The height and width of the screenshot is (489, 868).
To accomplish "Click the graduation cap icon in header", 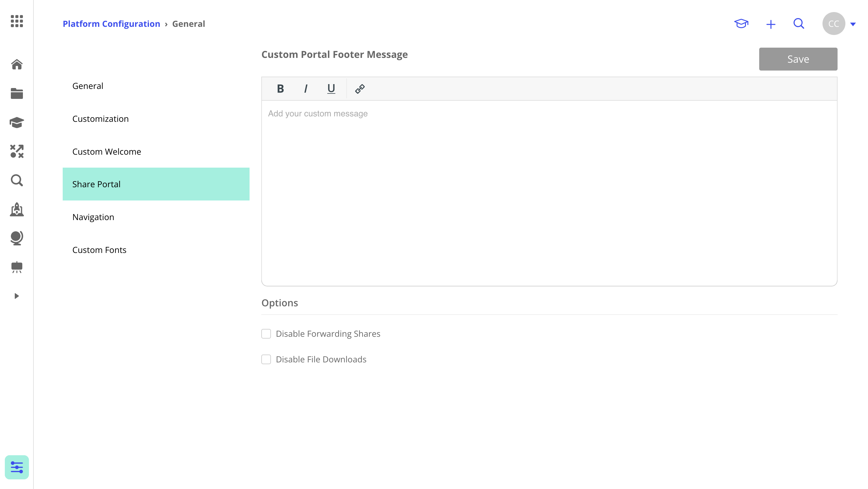I will pos(741,24).
